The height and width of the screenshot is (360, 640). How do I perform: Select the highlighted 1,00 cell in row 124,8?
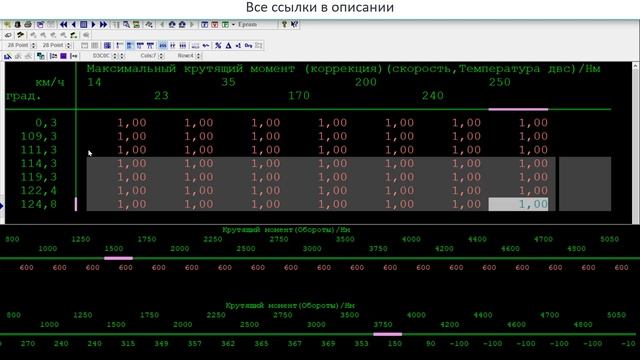(x=518, y=204)
